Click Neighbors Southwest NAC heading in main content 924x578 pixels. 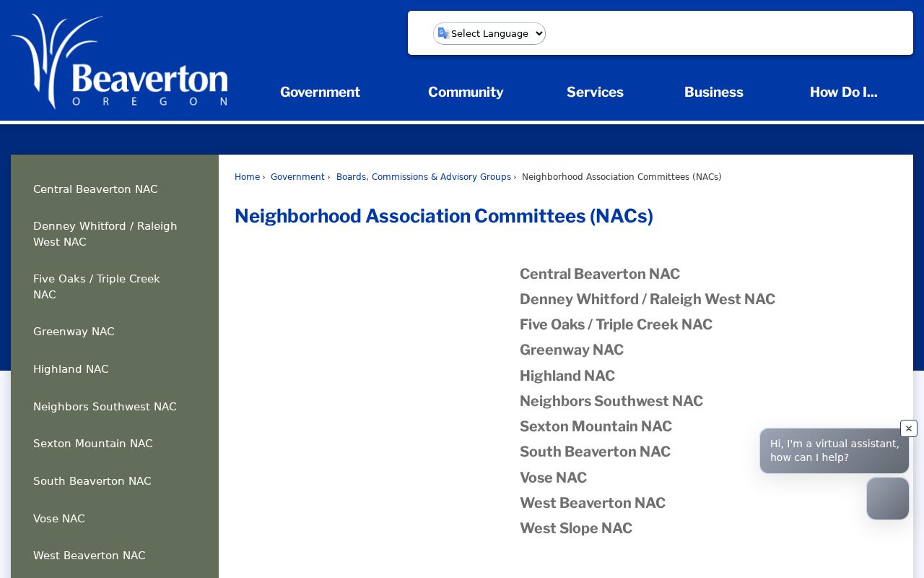(611, 401)
